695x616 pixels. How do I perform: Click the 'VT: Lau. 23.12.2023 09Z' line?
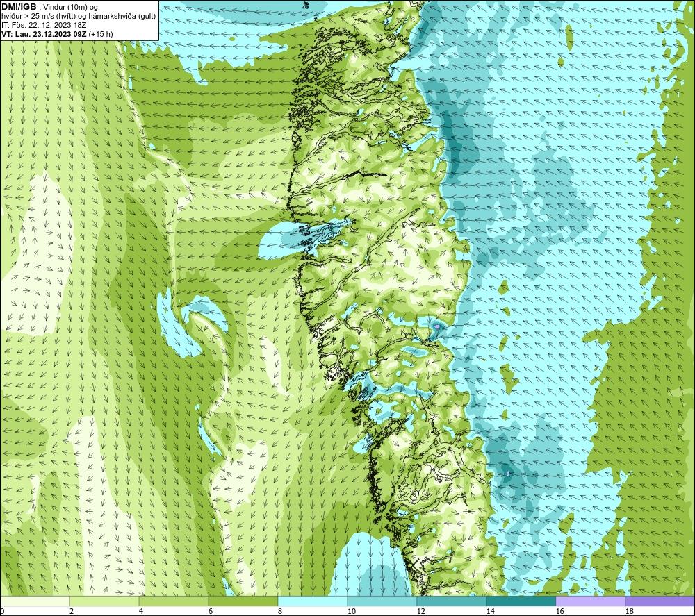(x=57, y=34)
